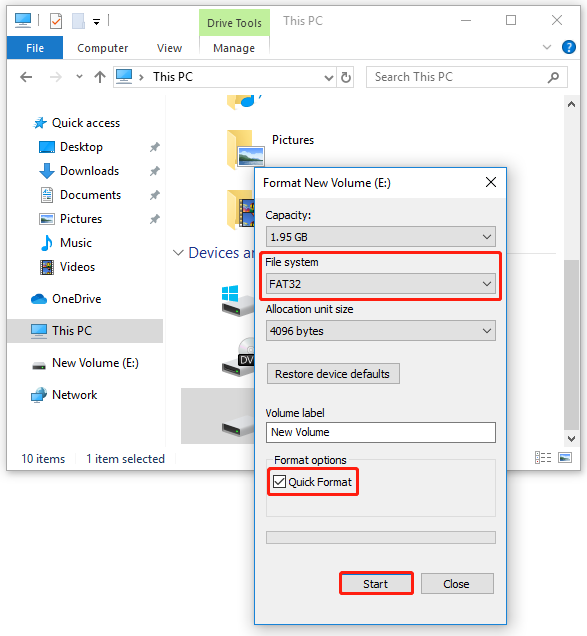The width and height of the screenshot is (587, 636).
Task: Select This PC in the navigation pane
Action: coord(85,331)
